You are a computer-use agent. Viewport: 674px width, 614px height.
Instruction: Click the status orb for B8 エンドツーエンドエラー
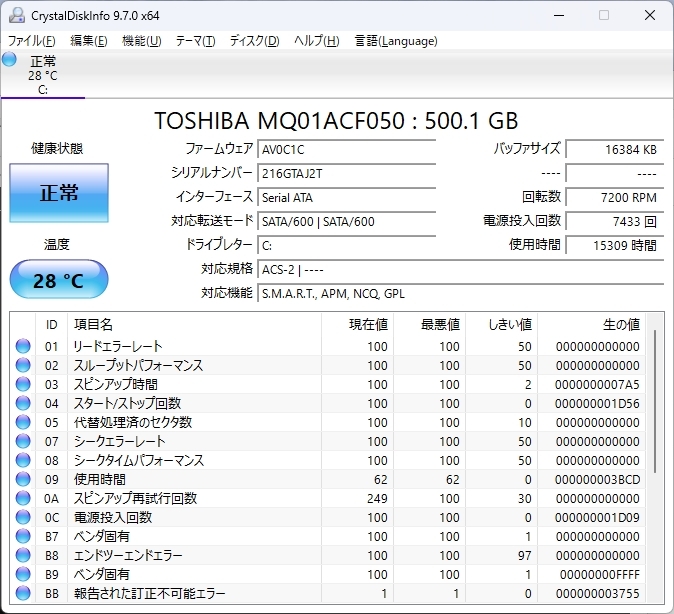pos(23,555)
